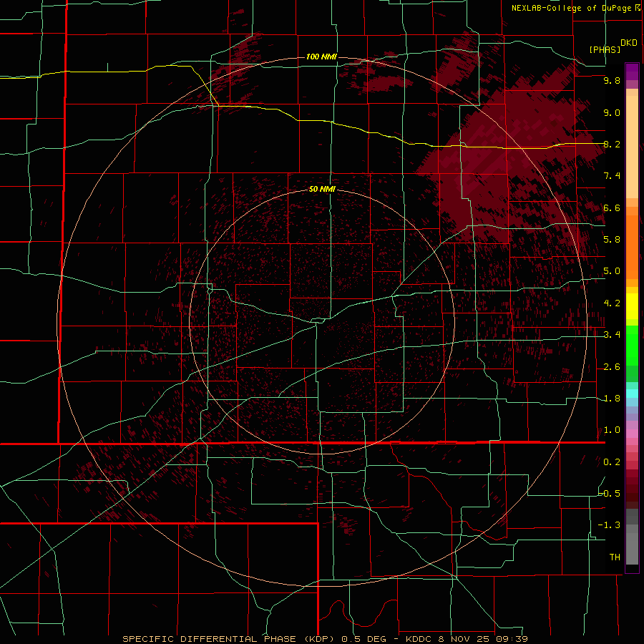The height and width of the screenshot is (644, 644).
Task: Click the 8.2 scale value
Action: 612,144
